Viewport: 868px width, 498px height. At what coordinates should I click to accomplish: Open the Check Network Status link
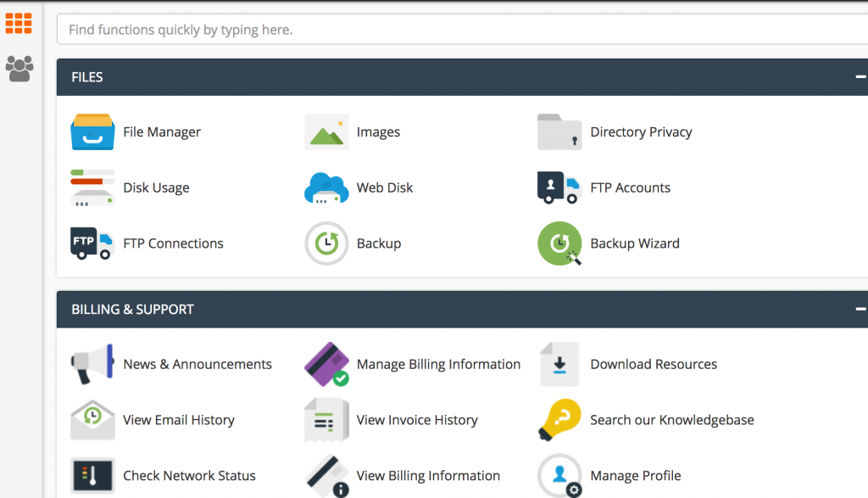pos(189,475)
